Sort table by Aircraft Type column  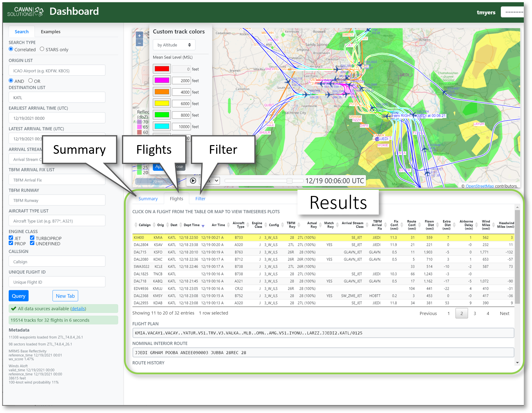(x=238, y=225)
